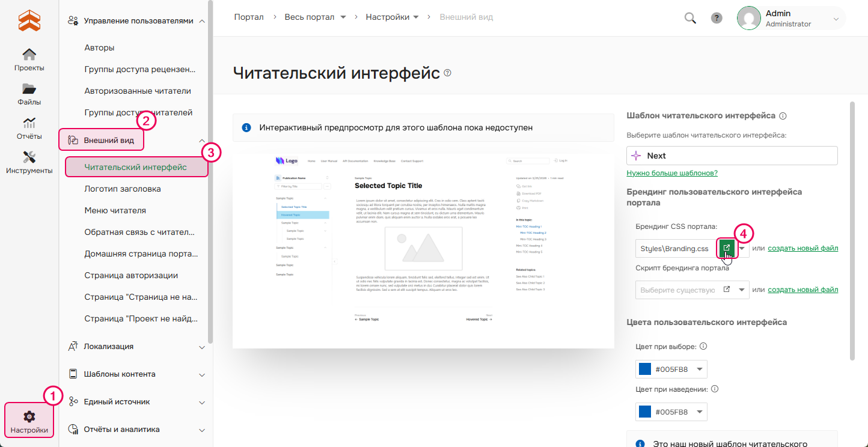Click Отчёты и аналитика section icon
The width and height of the screenshot is (868, 447).
(73, 429)
